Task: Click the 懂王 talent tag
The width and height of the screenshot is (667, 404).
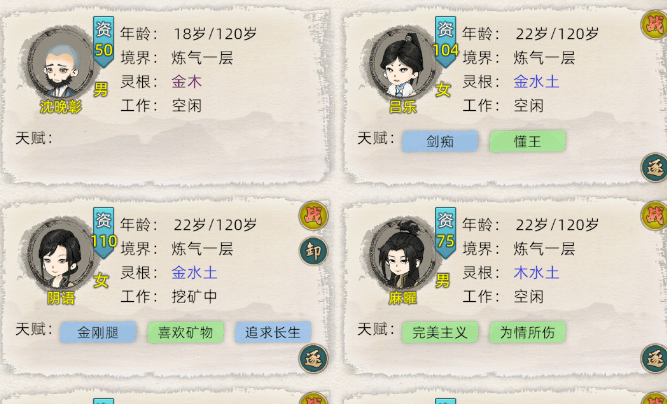Action: (527, 141)
